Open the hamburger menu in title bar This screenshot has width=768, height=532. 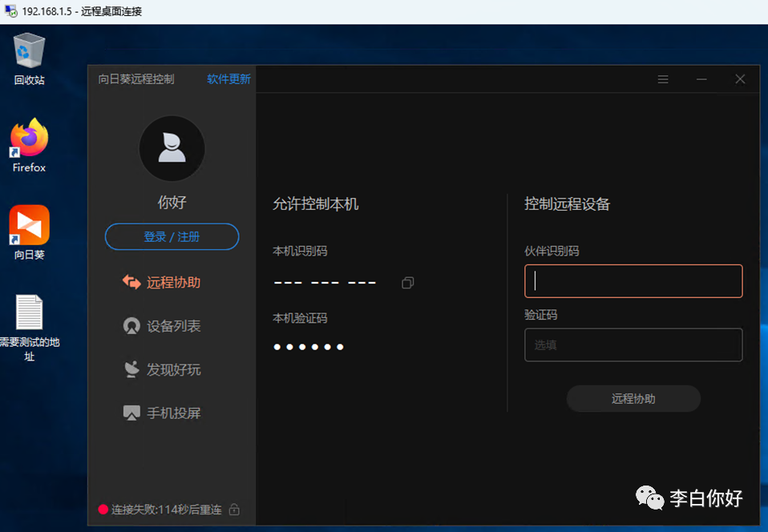[x=663, y=79]
